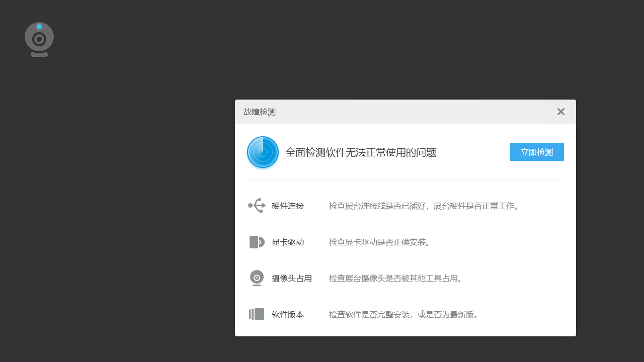Start detection with the 立即检测 button
Viewport: 644px width, 362px height.
(536, 152)
